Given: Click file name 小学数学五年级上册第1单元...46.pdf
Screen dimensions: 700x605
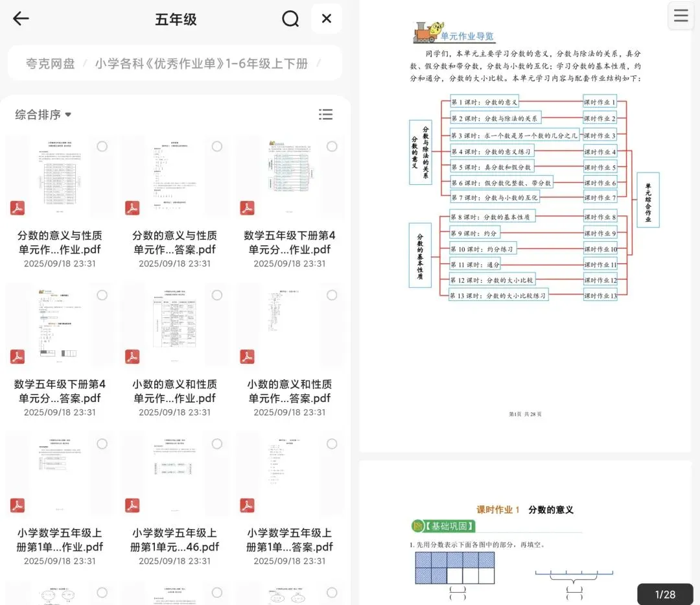Looking at the screenshot, I should pos(174,540).
